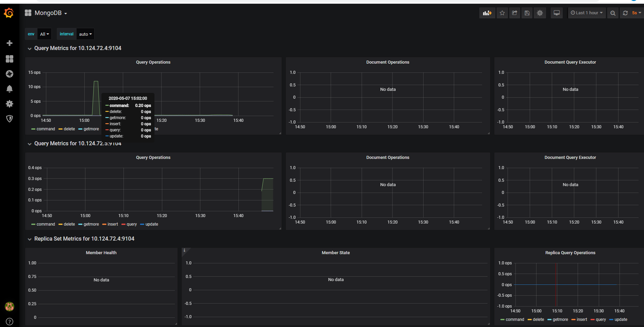Open the interval auto dropdown
The width and height of the screenshot is (644, 327).
[x=85, y=34]
